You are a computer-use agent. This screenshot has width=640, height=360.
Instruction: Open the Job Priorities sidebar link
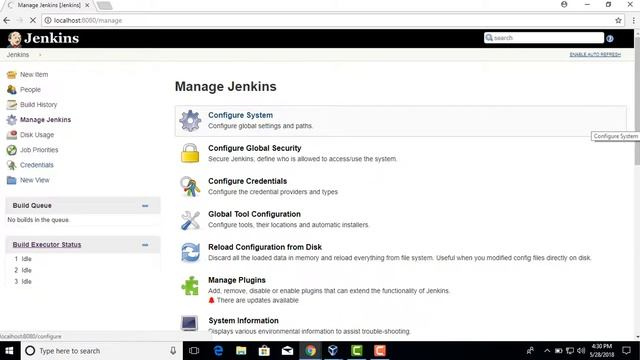[39, 150]
